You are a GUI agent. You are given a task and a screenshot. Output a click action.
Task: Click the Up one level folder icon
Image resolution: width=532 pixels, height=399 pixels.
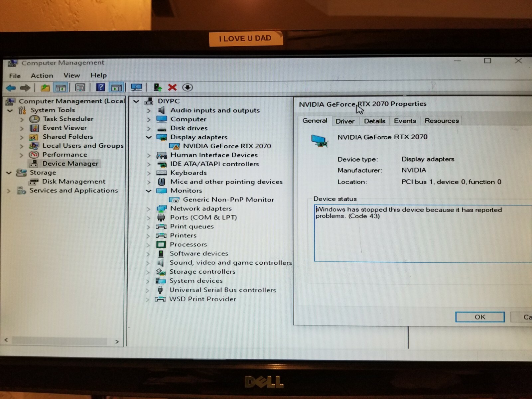(x=45, y=88)
